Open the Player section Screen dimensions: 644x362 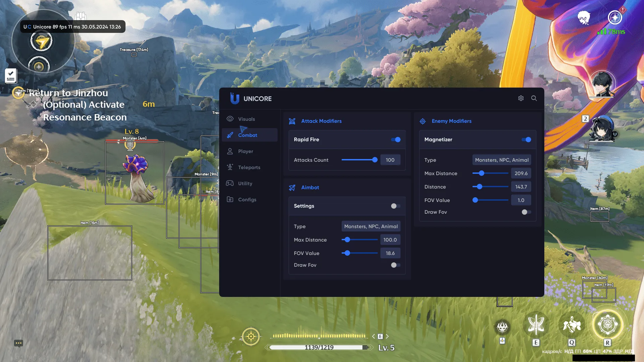[245, 151]
